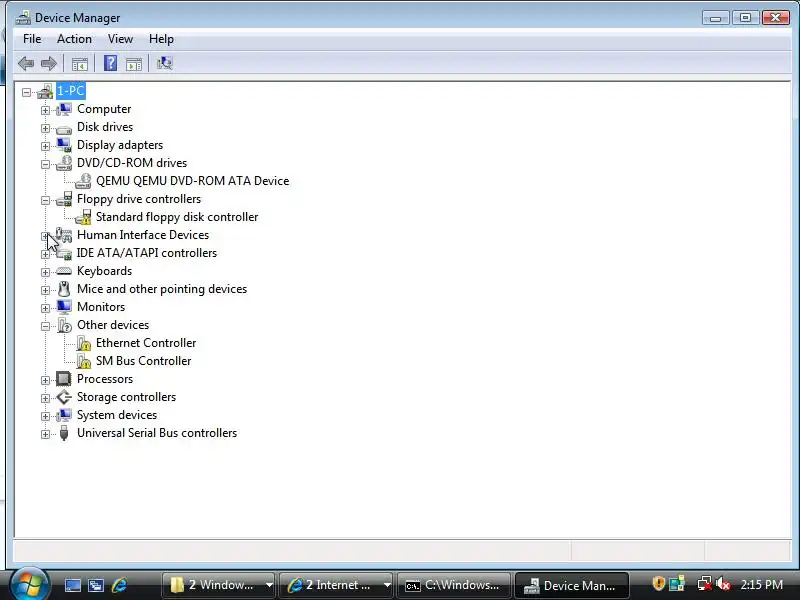
Task: Collapse the DVD/CD-ROM drives category
Action: 45,164
